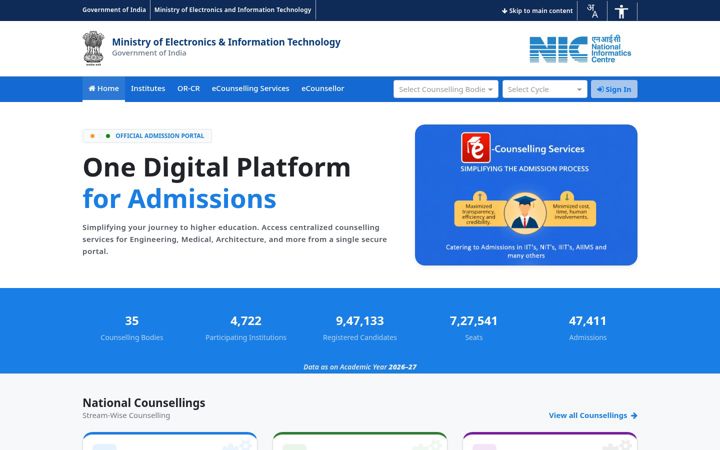
Task: Click the National Counsellings heading
Action: point(144,403)
